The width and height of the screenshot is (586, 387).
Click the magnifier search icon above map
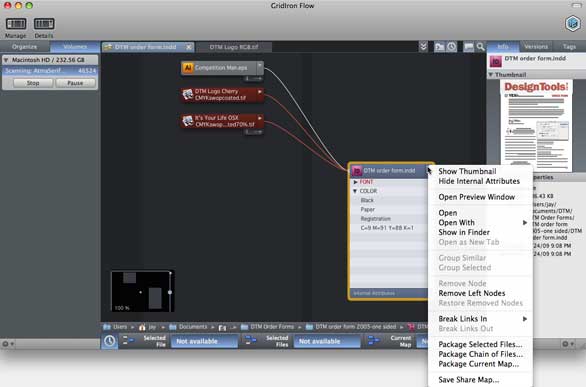tap(480, 47)
